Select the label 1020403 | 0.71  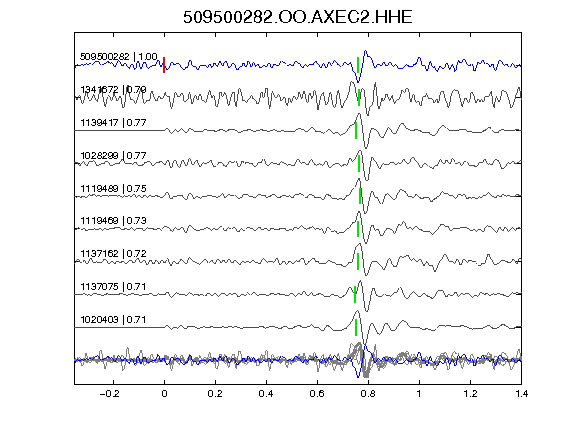113,319
